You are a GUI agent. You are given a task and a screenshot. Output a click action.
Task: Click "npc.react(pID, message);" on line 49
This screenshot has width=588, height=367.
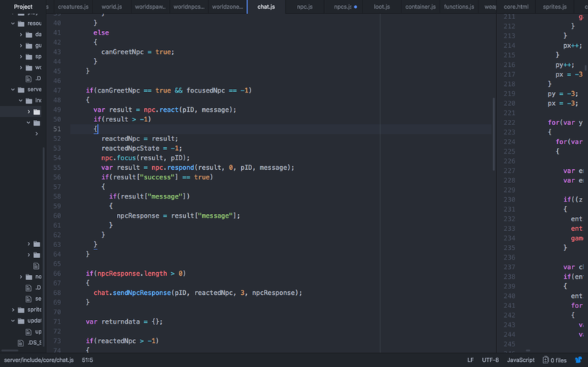tap(190, 110)
